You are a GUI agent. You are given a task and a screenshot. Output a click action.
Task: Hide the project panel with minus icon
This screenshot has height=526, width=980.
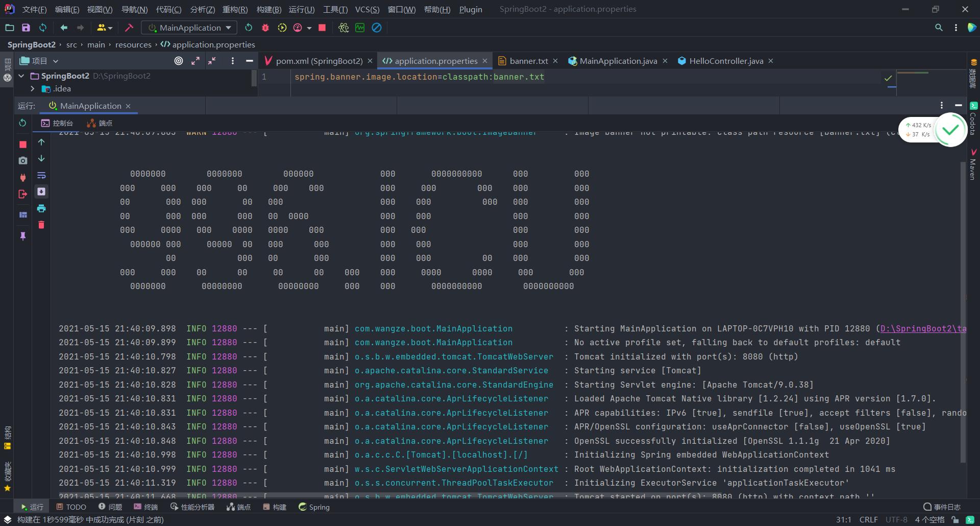(249, 61)
